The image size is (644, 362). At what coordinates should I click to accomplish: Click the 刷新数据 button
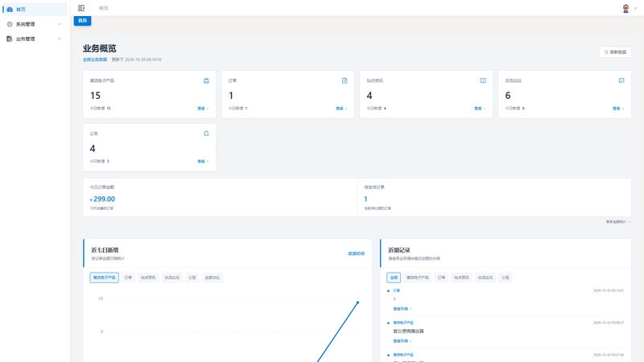(615, 52)
